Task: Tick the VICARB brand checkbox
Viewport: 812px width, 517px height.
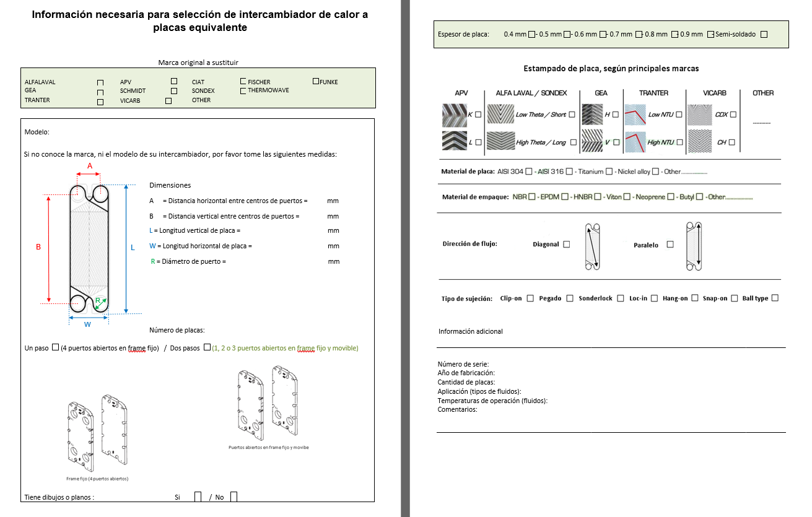Action: (168, 100)
